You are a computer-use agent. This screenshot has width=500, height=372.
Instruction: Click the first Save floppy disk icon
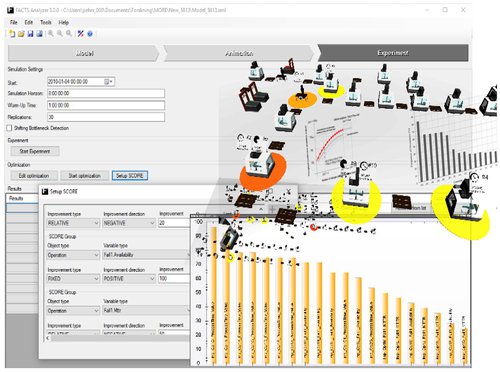(30, 34)
